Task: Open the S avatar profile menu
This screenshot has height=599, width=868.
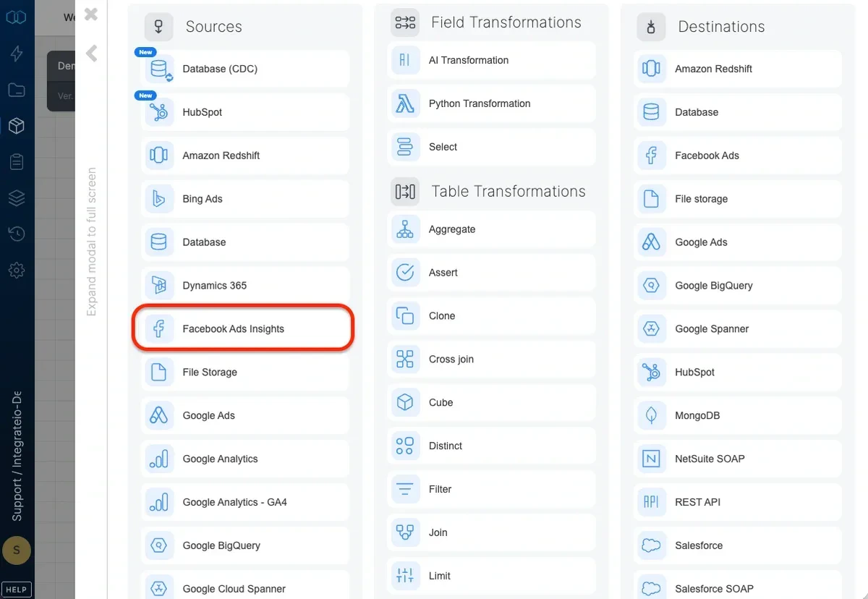Action: [17, 551]
